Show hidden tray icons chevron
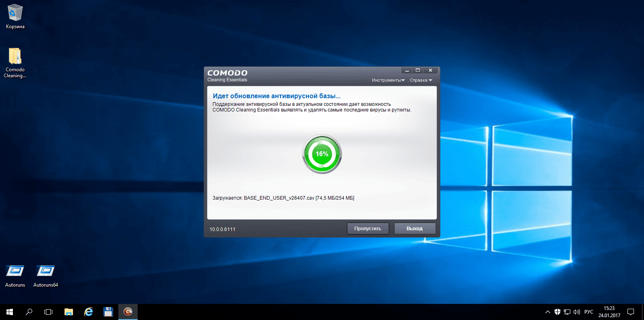644x320 pixels. coord(548,312)
